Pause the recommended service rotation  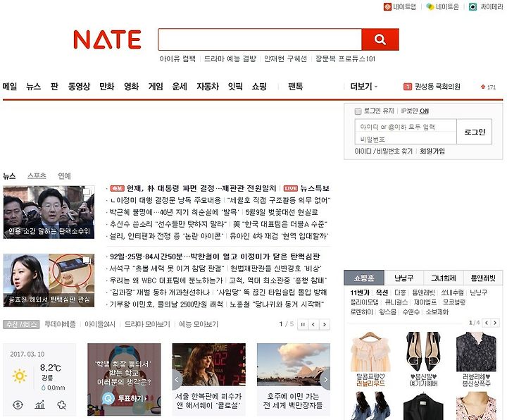[x=303, y=325]
